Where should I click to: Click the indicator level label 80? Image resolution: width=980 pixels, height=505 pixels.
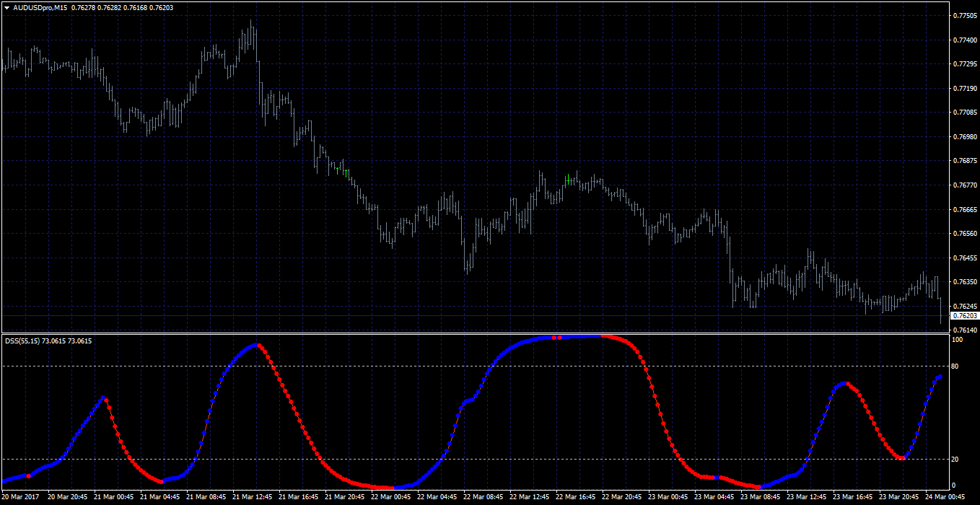pyautogui.click(x=956, y=366)
